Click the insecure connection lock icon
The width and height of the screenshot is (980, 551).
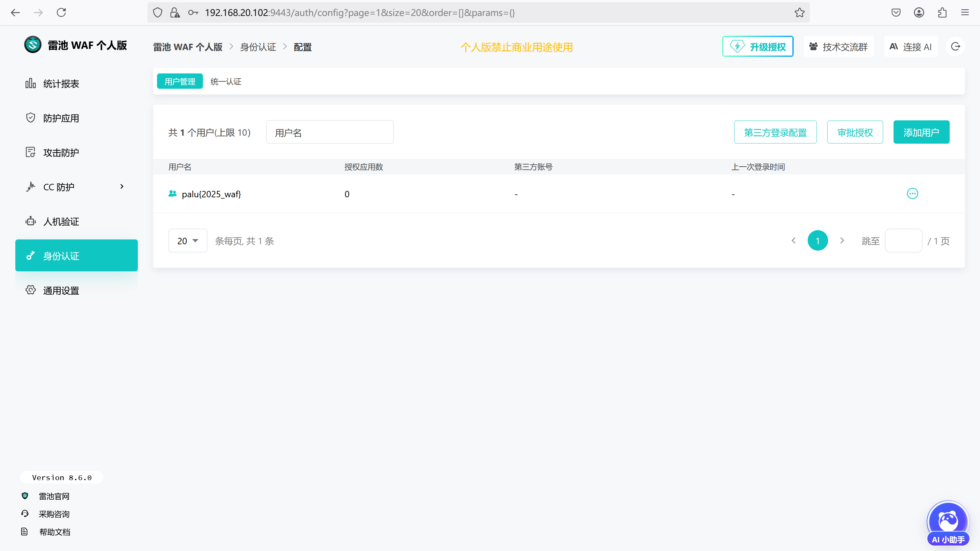click(x=175, y=12)
